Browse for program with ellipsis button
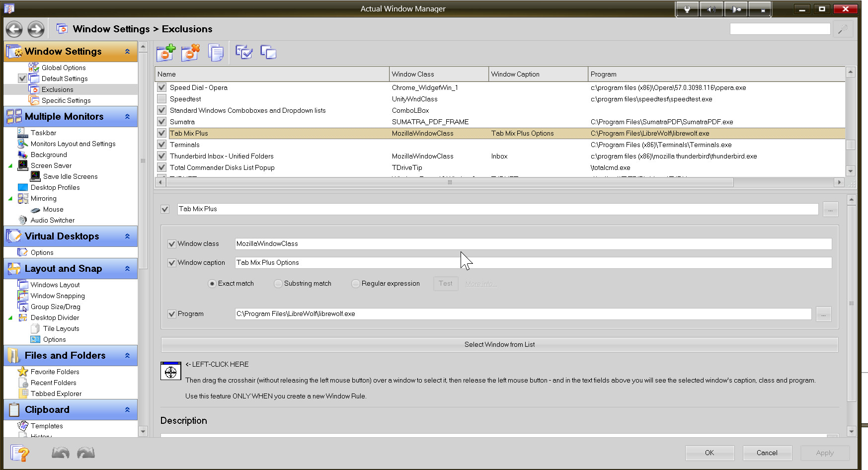The height and width of the screenshot is (470, 868). [x=823, y=314]
